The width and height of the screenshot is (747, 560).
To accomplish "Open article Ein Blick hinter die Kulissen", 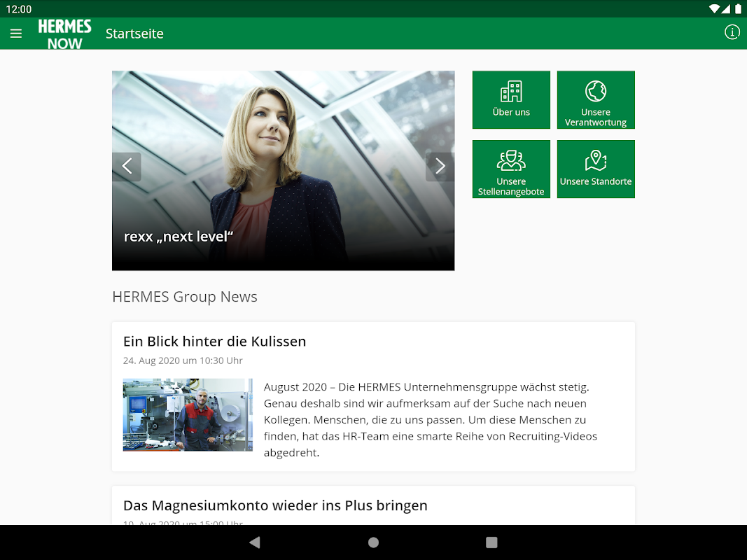I will [x=214, y=342].
